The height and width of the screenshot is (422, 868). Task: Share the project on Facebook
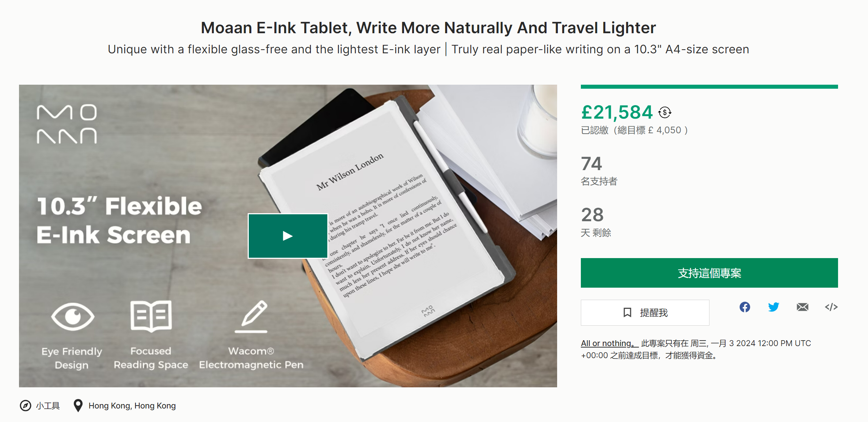pos(745,307)
